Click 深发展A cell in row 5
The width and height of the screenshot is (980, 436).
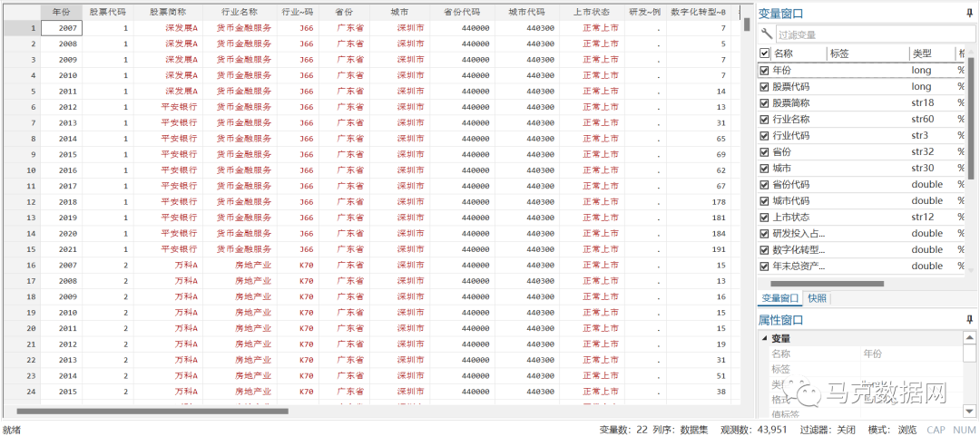(168, 92)
